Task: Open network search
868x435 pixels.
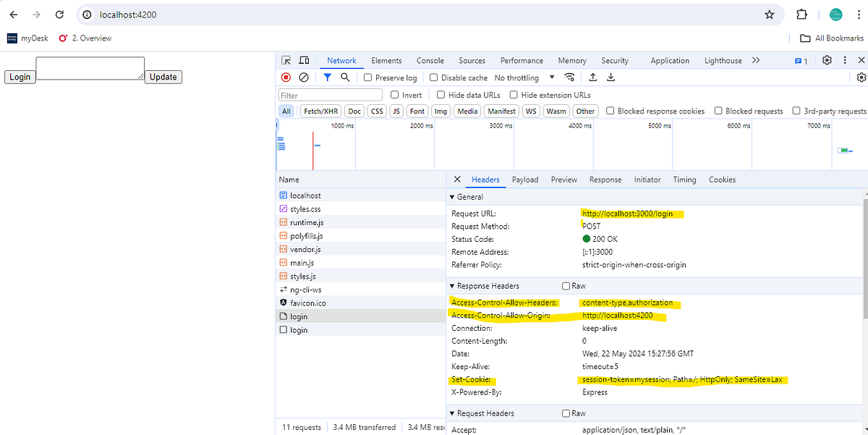Action: click(345, 77)
